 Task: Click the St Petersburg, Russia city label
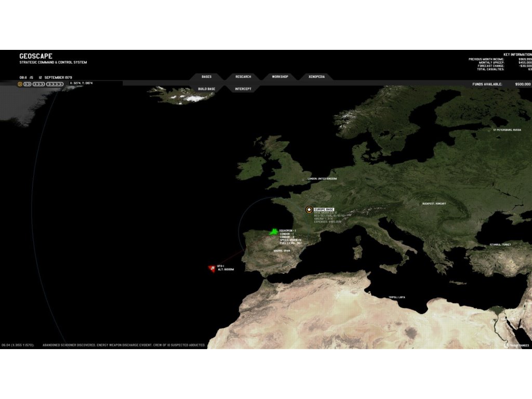click(x=507, y=130)
